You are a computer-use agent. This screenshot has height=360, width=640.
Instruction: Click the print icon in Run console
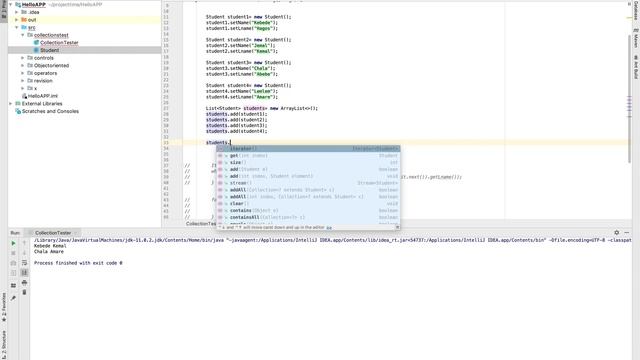point(24,282)
